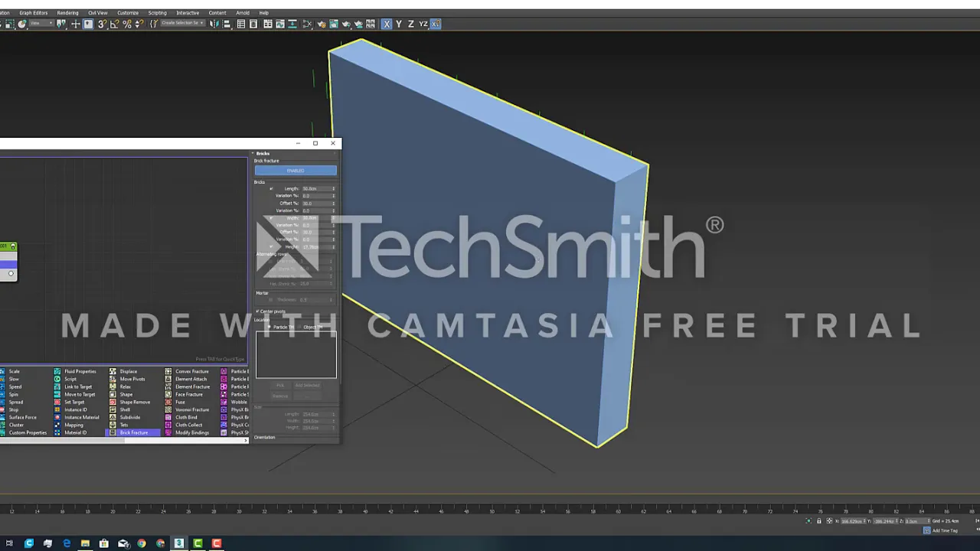Image resolution: width=980 pixels, height=551 pixels.
Task: Toggle the Width checkbox in Bricks
Action: click(x=271, y=218)
